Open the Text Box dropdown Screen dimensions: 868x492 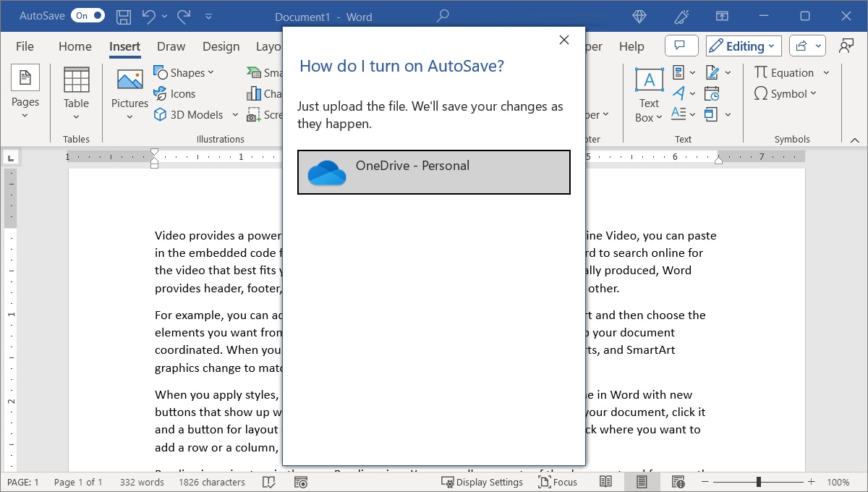[647, 94]
